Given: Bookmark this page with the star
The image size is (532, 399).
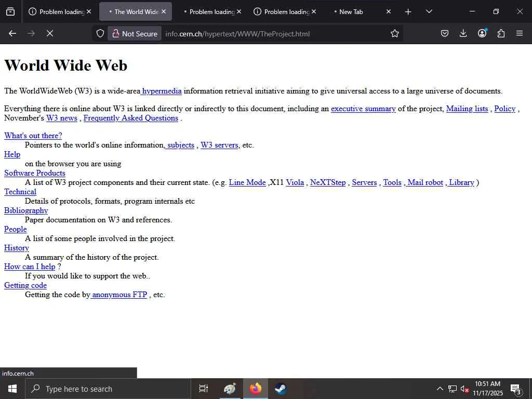Looking at the screenshot, I should click(x=395, y=33).
